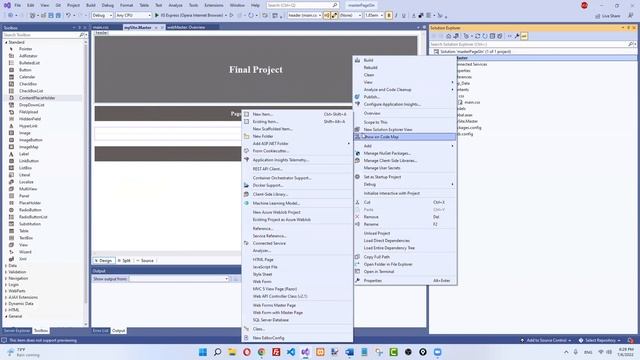640x360 pixels.
Task: Toggle Bold formatting in toolbar
Action: pyautogui.click(x=389, y=15)
